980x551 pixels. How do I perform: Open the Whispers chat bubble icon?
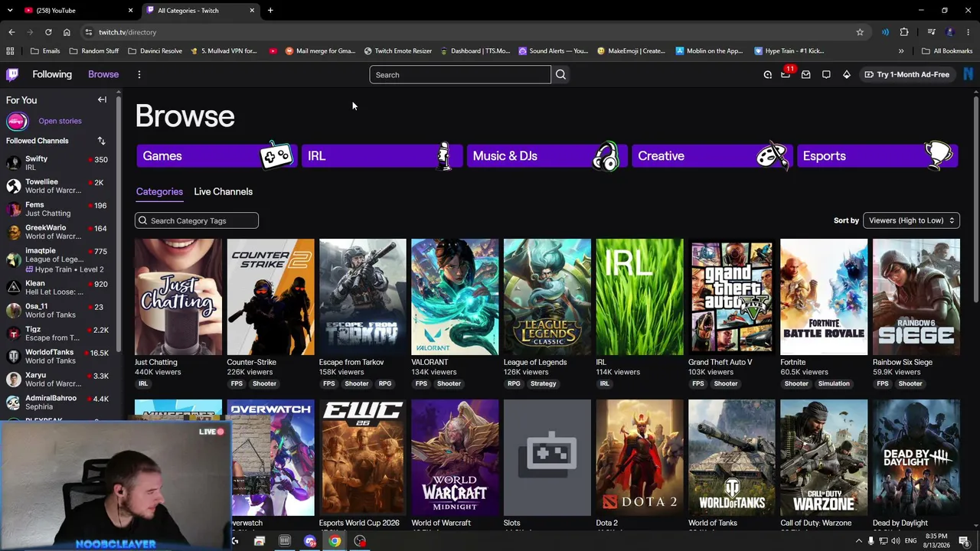(x=826, y=74)
